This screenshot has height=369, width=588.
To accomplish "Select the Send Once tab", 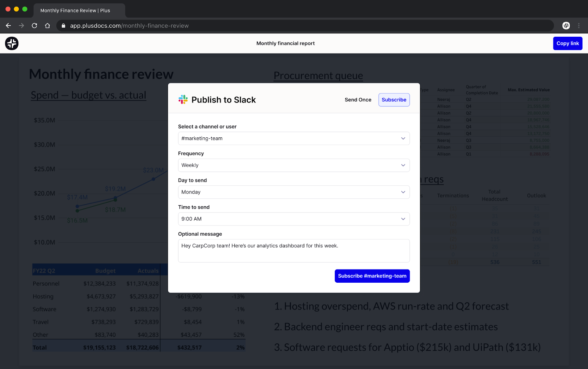I will (x=358, y=100).
